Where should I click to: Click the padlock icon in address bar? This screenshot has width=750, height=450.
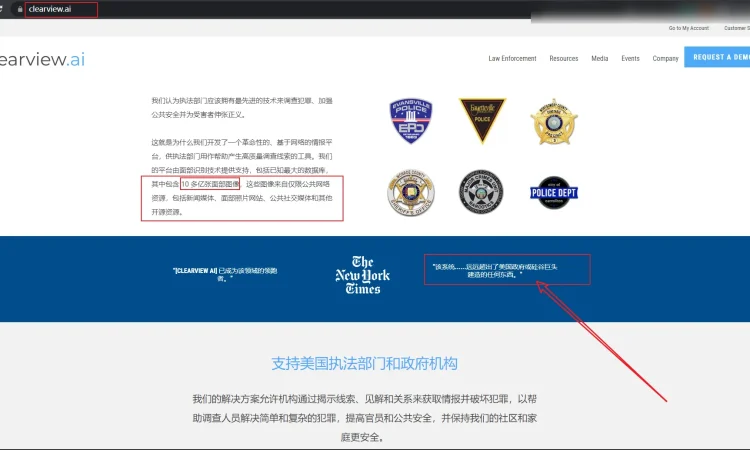coord(18,9)
